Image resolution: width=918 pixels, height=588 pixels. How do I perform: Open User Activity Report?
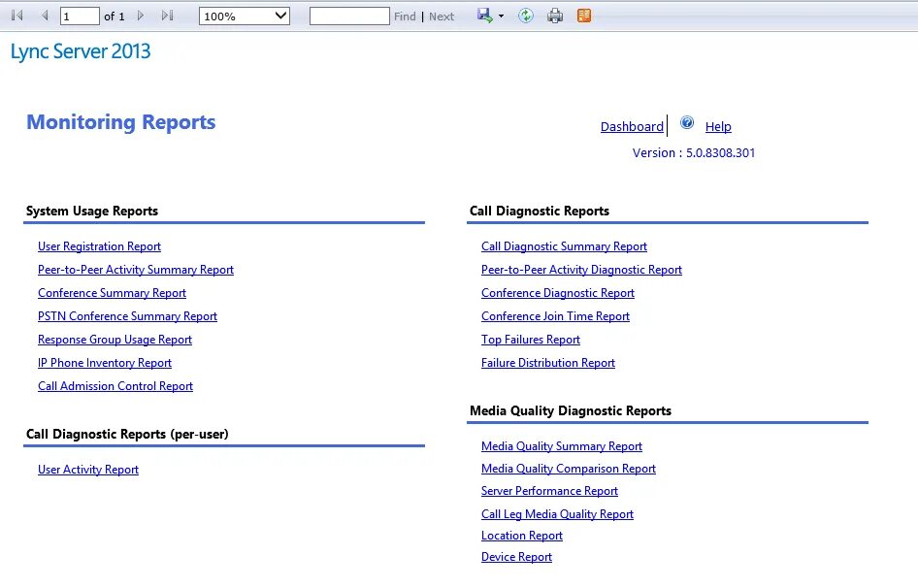coord(88,470)
